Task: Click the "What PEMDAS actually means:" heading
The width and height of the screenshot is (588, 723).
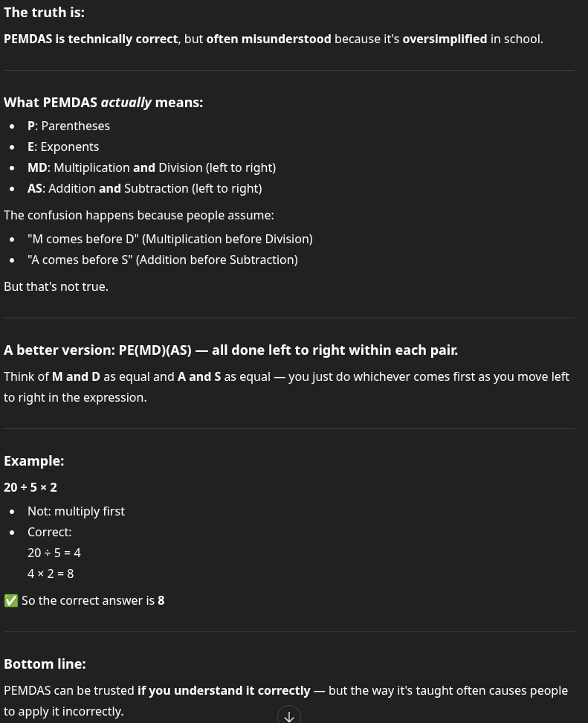Action: coord(103,103)
